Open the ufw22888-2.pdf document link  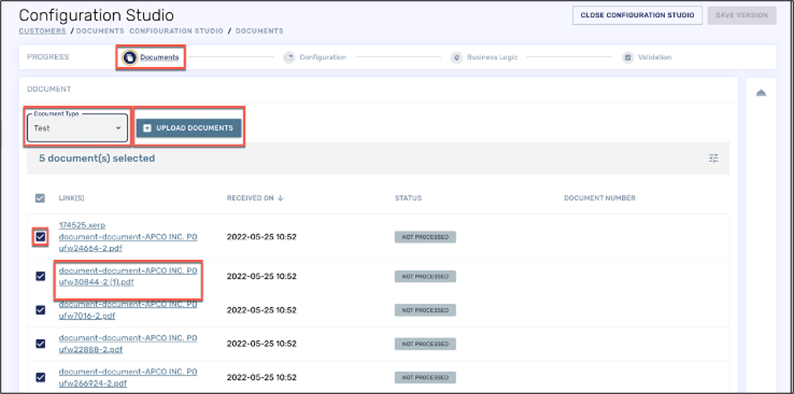(128, 344)
